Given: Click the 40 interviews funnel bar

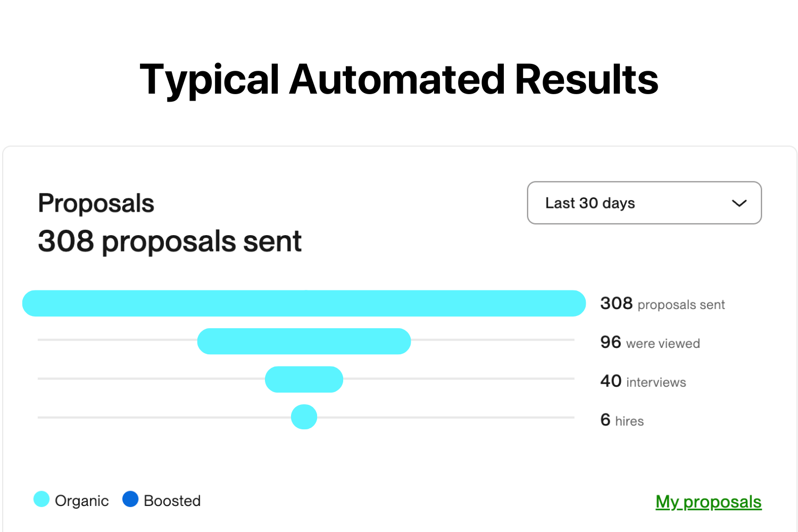Looking at the screenshot, I should [x=304, y=379].
